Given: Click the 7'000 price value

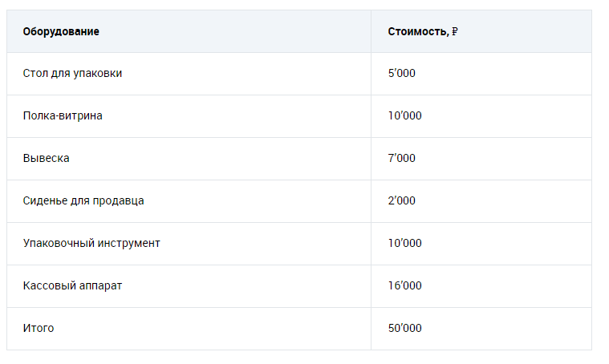Looking at the screenshot, I should click(x=401, y=159).
